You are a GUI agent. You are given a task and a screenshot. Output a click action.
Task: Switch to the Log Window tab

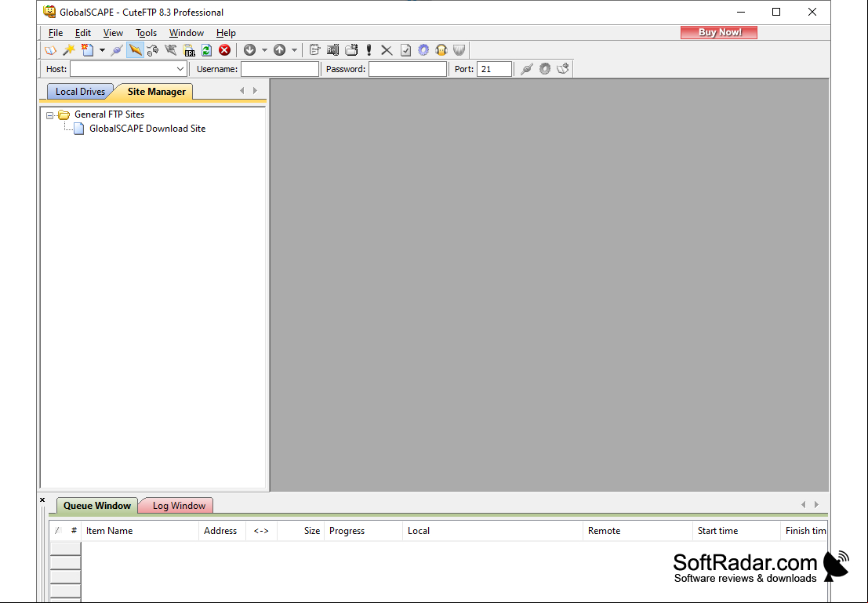[x=179, y=506]
